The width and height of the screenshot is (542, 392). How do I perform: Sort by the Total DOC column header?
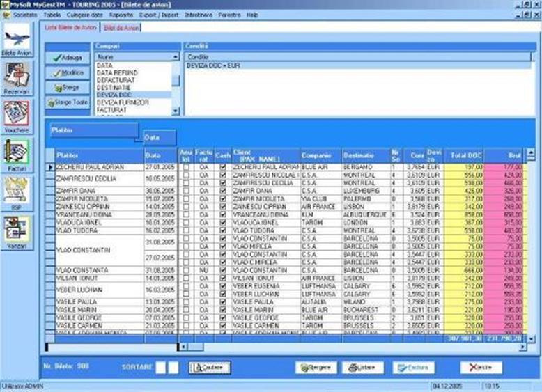463,156
